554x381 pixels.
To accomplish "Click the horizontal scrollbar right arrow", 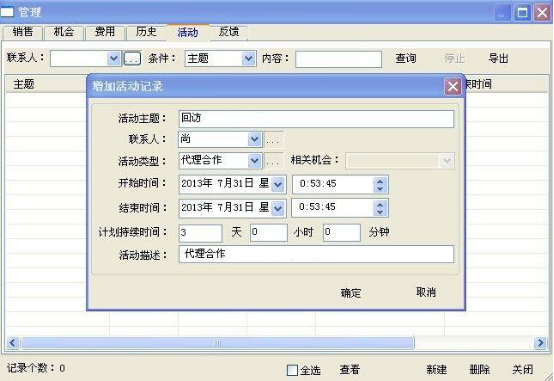I will (541, 342).
